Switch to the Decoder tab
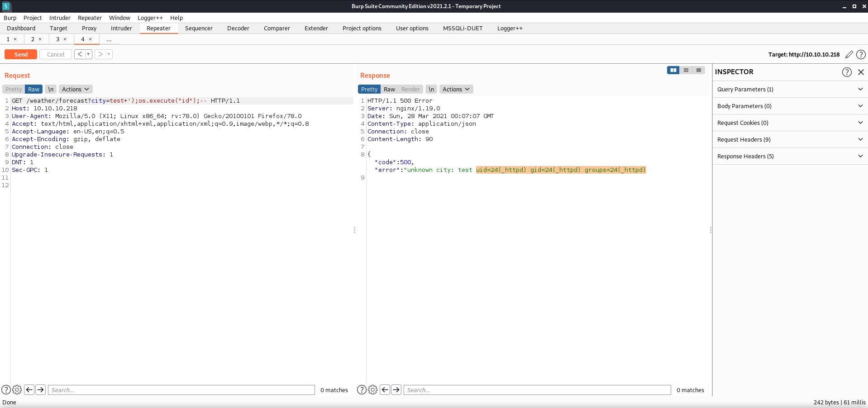 (238, 28)
